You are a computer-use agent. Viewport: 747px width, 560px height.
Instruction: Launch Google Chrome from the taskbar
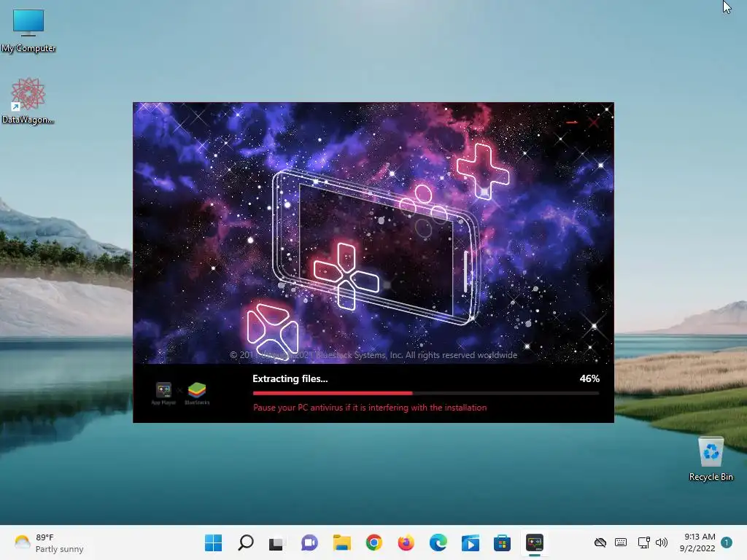coord(374,542)
